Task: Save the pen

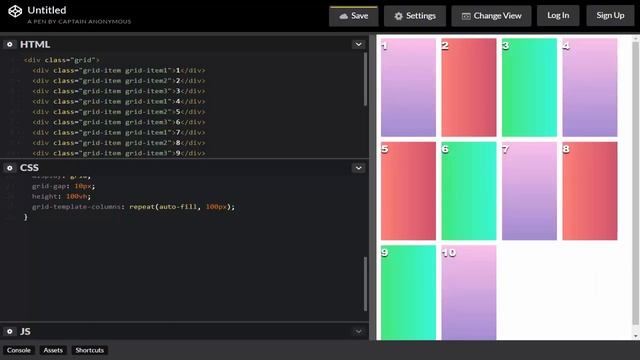Action: [353, 16]
